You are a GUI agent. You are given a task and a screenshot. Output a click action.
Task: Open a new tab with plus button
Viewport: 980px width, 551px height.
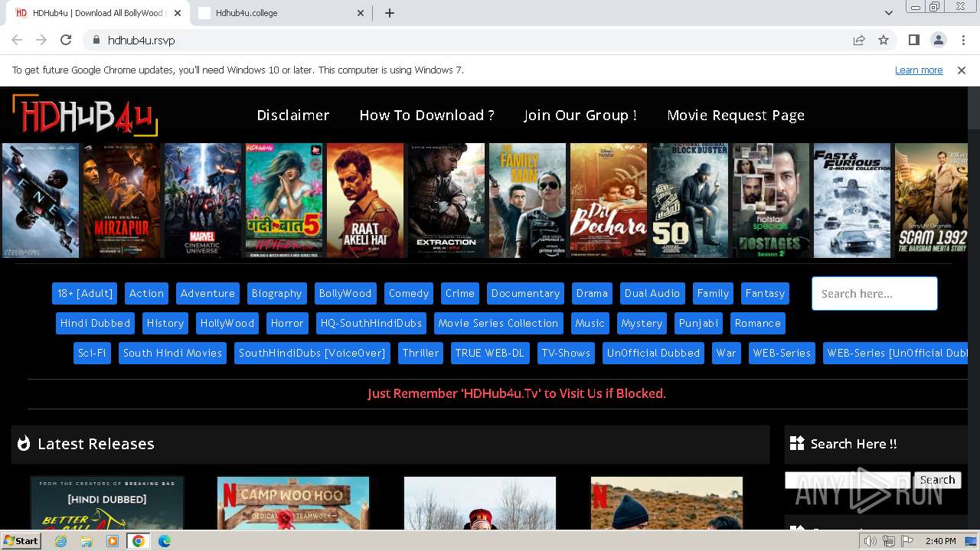tap(389, 13)
